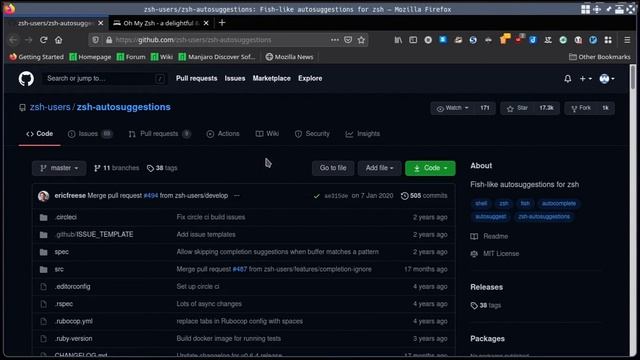Open the Firefox library icon
The image size is (640, 360).
point(398,40)
